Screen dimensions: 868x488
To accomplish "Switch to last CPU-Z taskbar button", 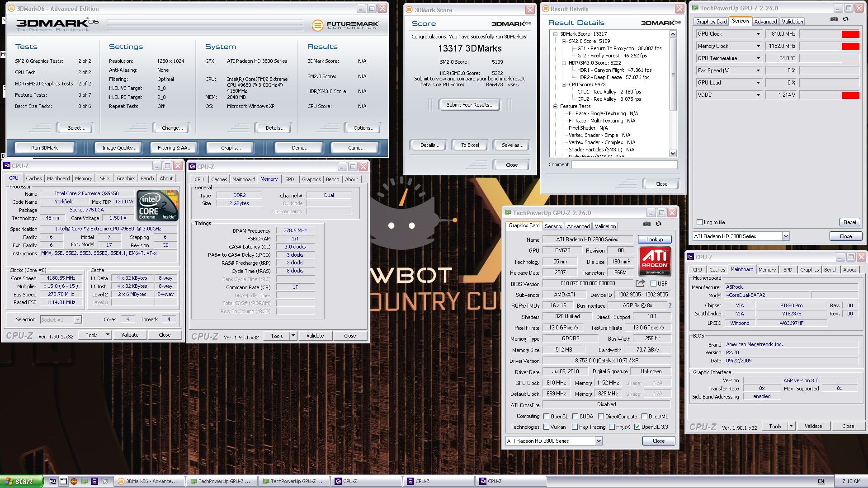I will pyautogui.click(x=510, y=481).
